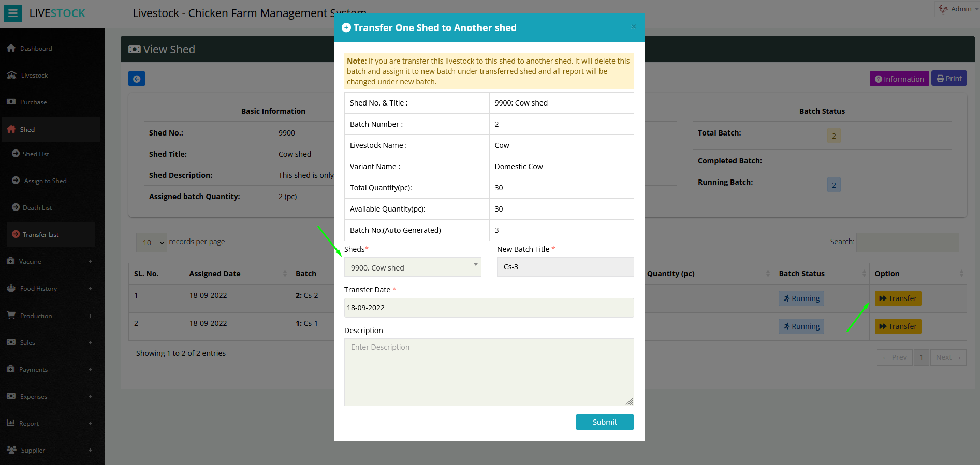Open the Sheds dropdown
980x465 pixels.
click(x=413, y=267)
